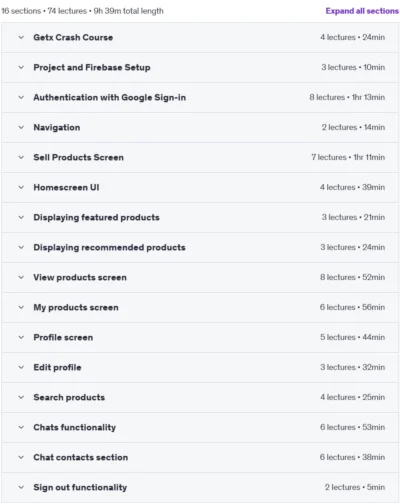
Task: Click the Navigation section title
Action: click(57, 127)
